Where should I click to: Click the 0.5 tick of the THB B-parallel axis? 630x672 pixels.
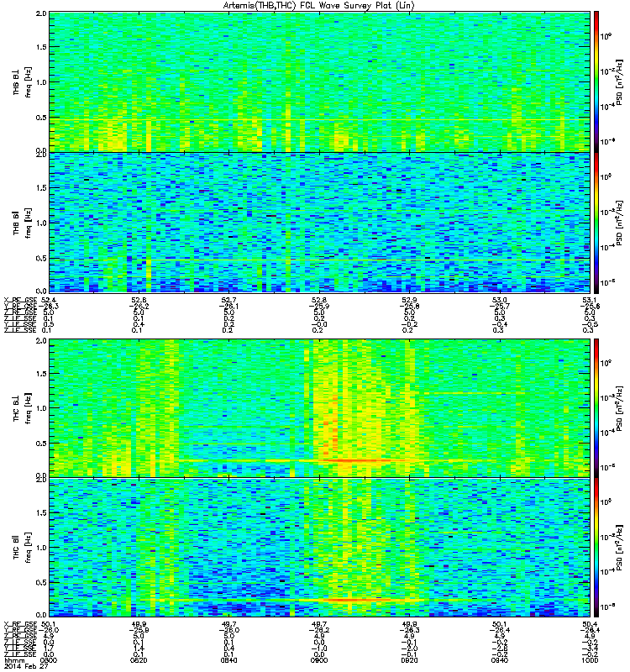click(x=41, y=258)
